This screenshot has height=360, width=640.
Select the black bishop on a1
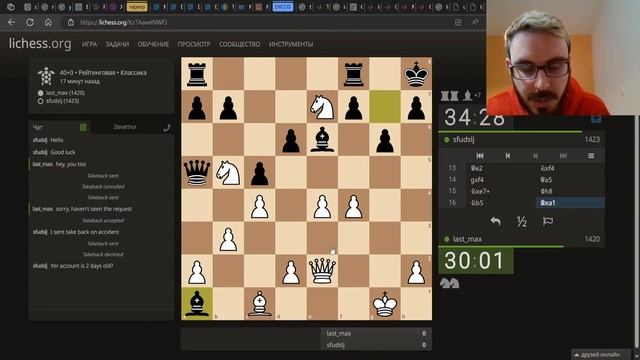pyautogui.click(x=197, y=304)
